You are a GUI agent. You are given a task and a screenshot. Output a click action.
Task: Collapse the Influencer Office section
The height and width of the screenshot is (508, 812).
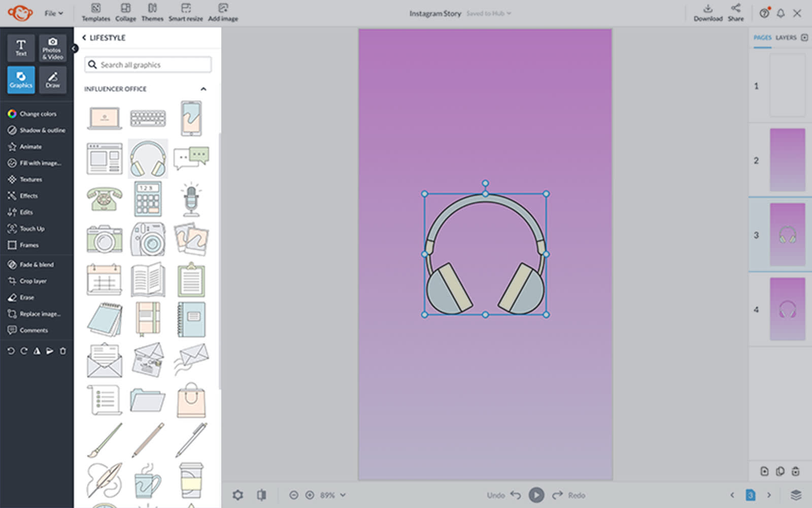(x=204, y=89)
